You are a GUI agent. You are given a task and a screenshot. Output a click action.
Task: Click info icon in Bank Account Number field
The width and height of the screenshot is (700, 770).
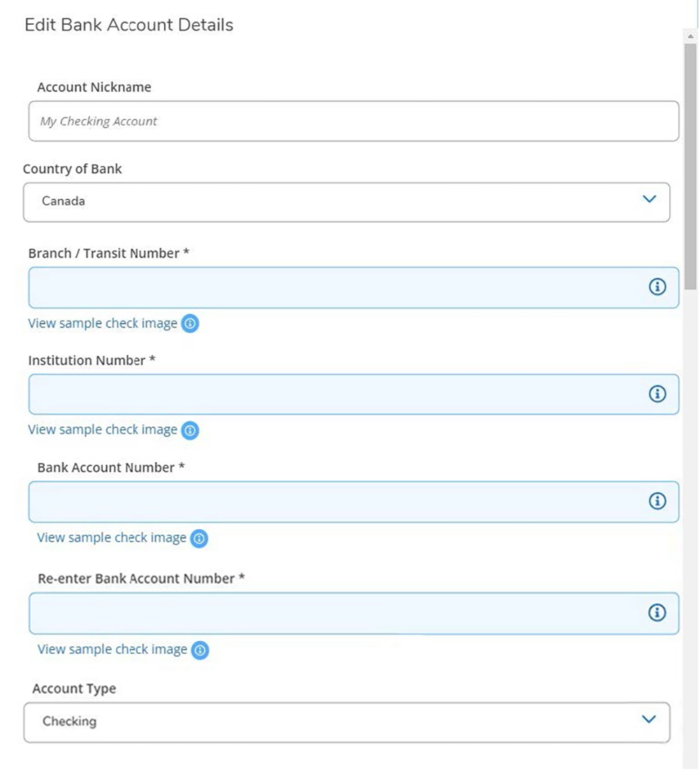pyautogui.click(x=657, y=501)
